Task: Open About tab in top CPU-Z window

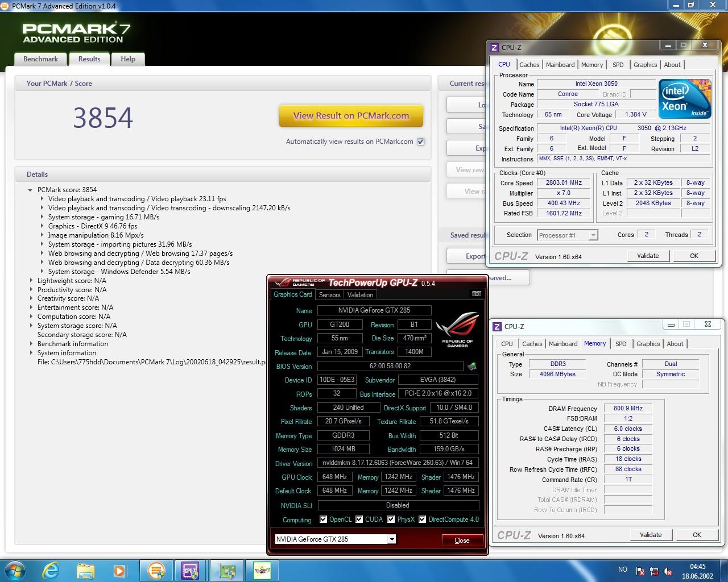Action: click(x=672, y=65)
